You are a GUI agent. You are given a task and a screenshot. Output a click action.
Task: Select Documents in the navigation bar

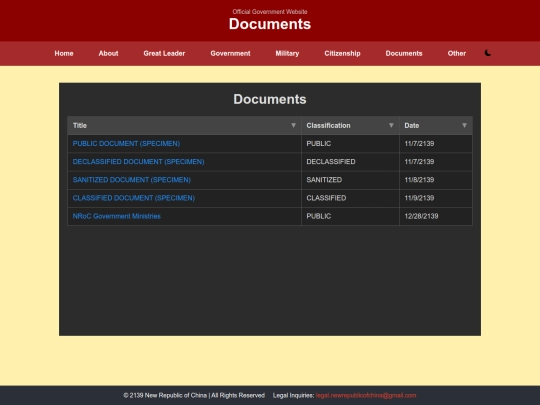pyautogui.click(x=404, y=53)
